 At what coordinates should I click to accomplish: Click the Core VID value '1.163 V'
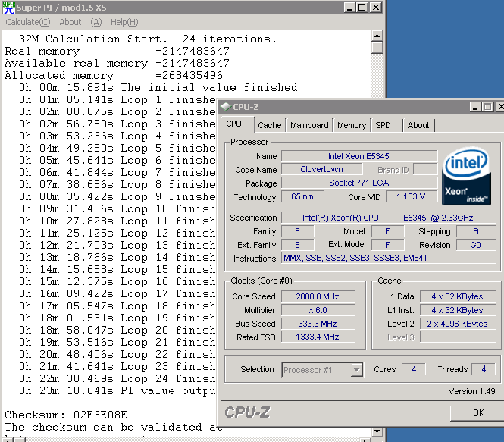(x=411, y=196)
